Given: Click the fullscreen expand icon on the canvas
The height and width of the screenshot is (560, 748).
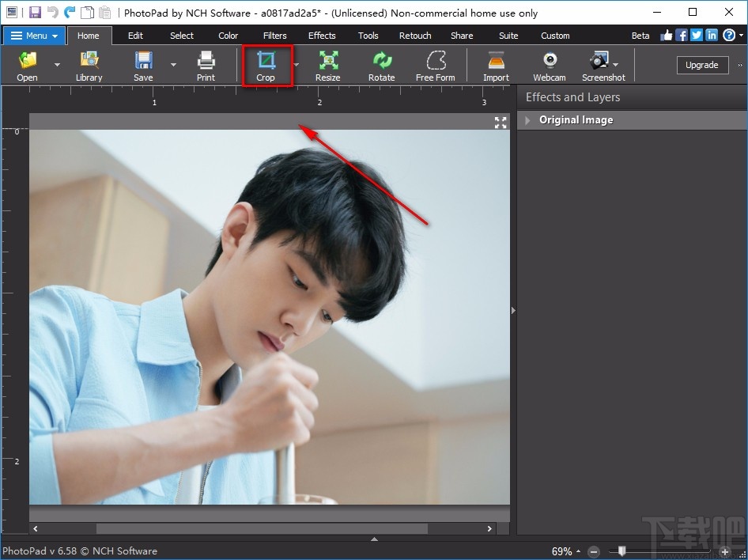Looking at the screenshot, I should click(500, 123).
